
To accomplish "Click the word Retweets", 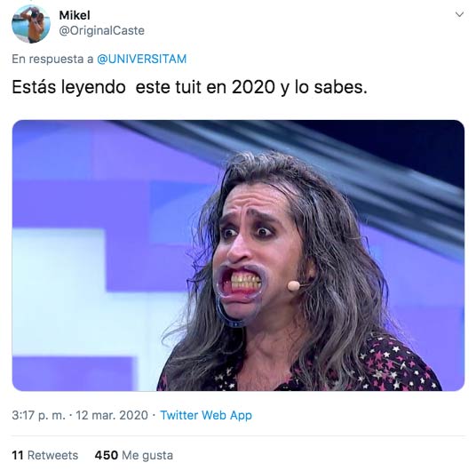I will coord(52,455).
